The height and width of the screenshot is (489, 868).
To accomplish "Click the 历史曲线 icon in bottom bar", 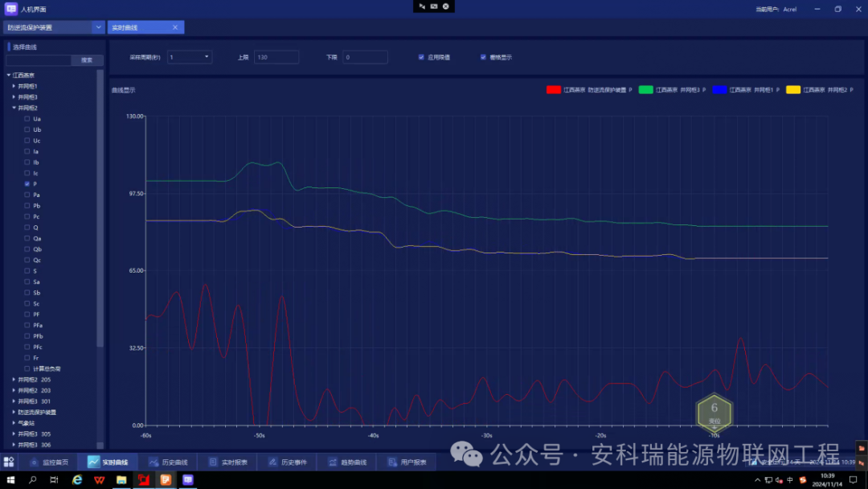I will 154,462.
